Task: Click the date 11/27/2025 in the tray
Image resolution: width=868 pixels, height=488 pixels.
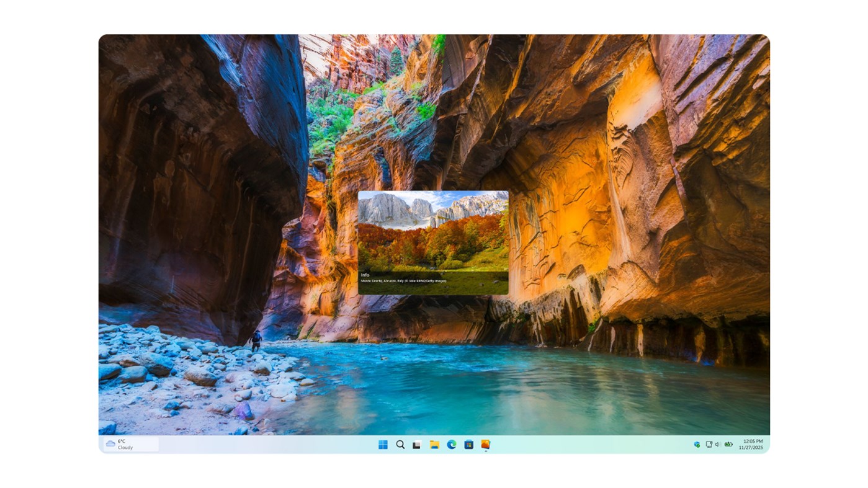Action: coord(751,447)
